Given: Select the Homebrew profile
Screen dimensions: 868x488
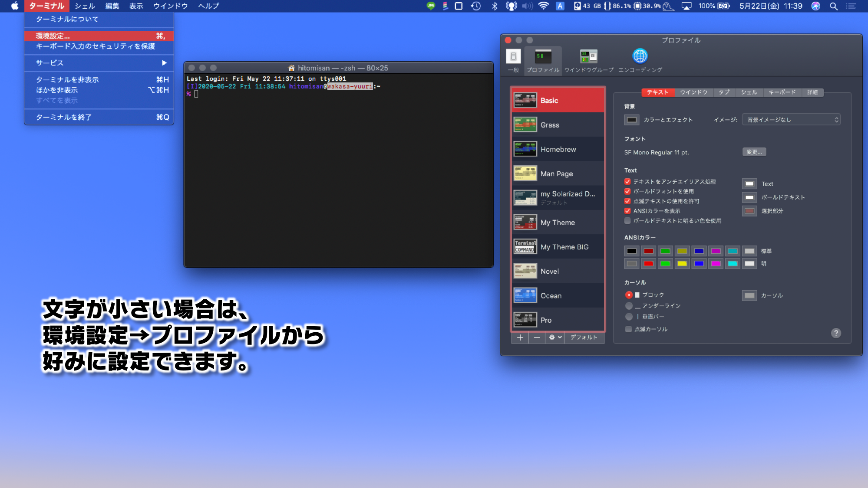Looking at the screenshot, I should pyautogui.click(x=558, y=149).
